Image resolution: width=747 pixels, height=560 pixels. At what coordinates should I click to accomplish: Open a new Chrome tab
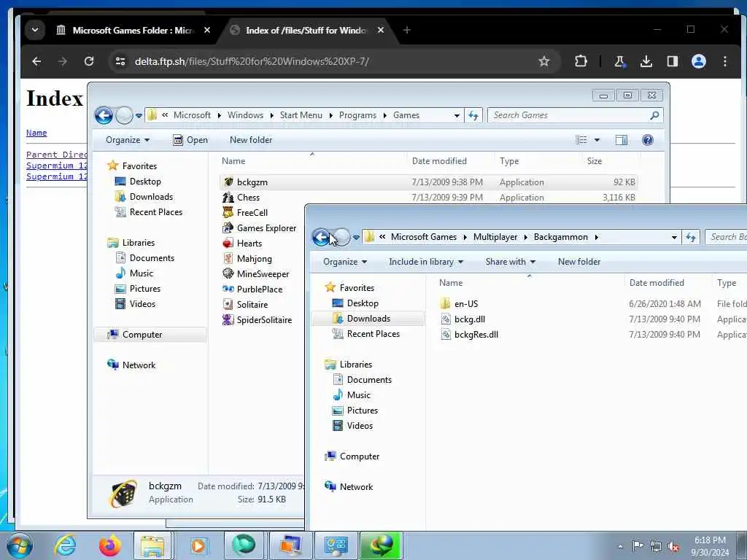[x=407, y=30]
